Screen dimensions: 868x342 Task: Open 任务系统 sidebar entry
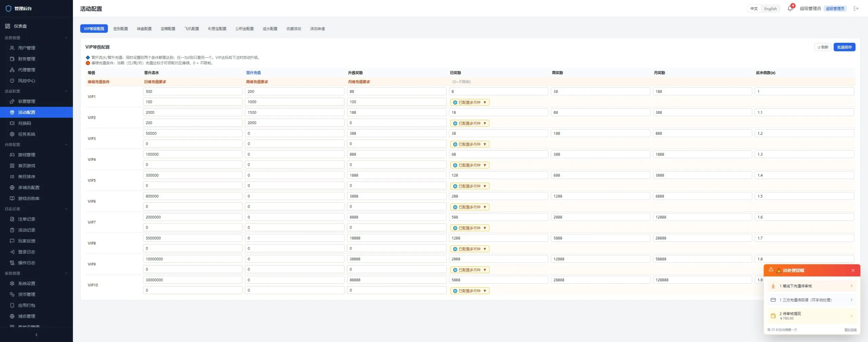pos(36,134)
